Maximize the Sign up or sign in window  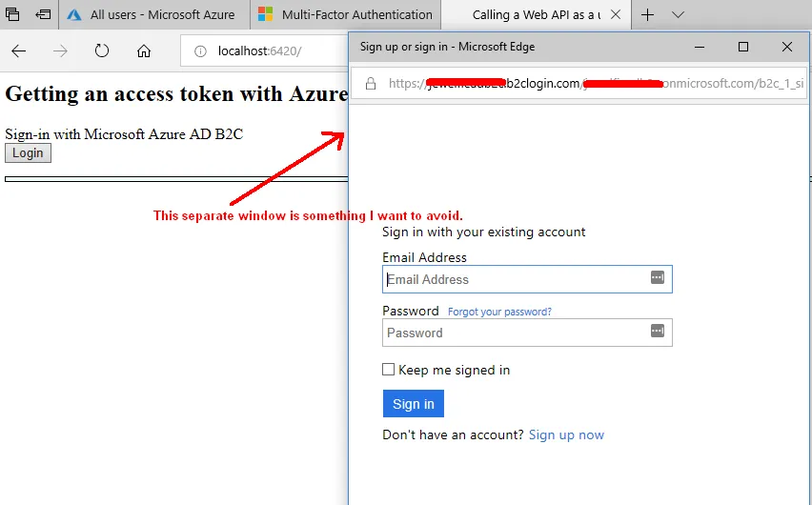point(743,47)
